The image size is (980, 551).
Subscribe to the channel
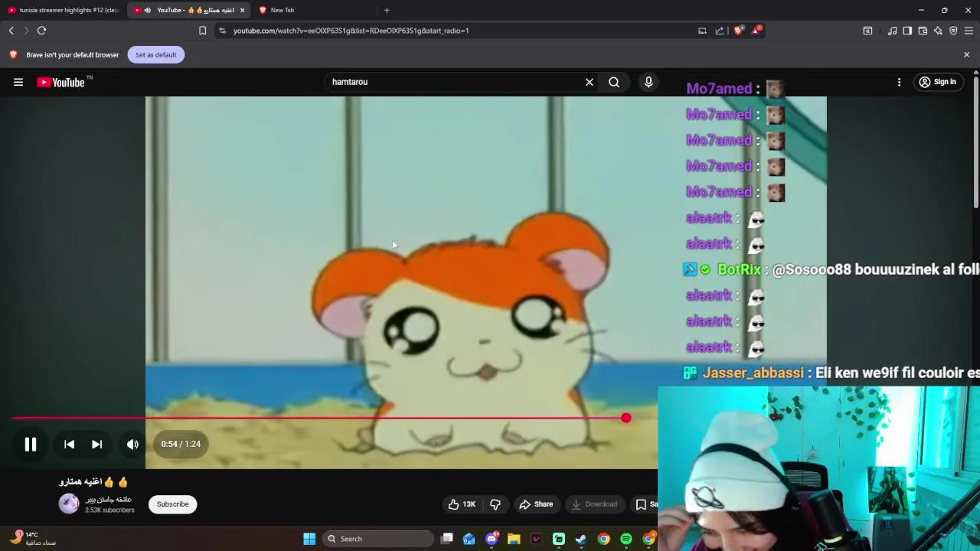click(172, 504)
